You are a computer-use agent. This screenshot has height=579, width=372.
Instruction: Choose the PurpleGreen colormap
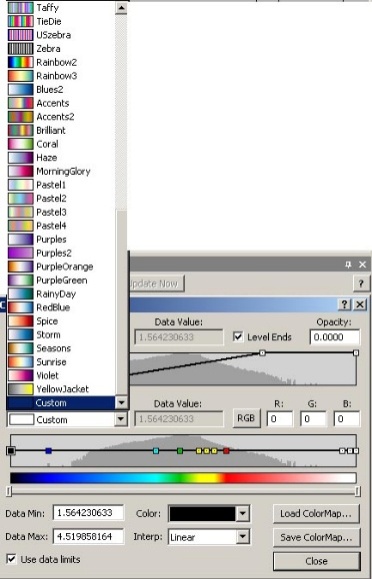61,280
